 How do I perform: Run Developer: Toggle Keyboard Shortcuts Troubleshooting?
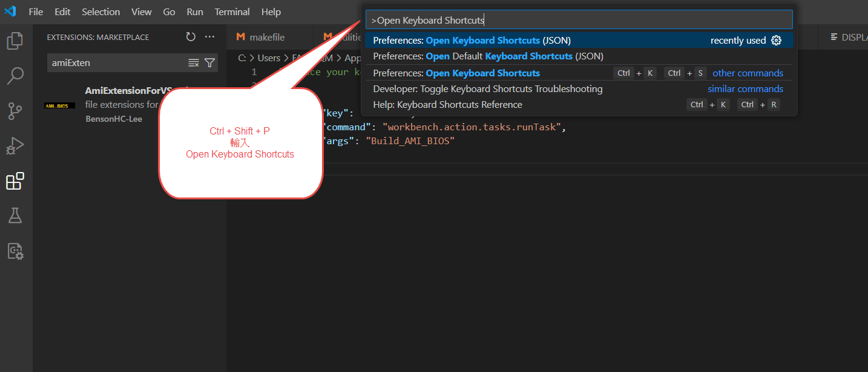(x=488, y=89)
